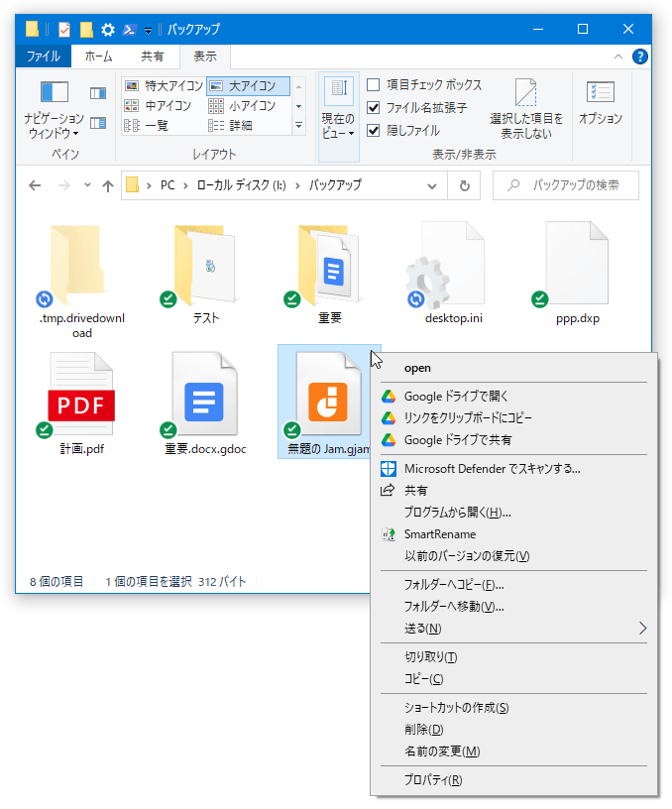Choose open from the context menu
Image resolution: width=672 pixels, height=809 pixels.
tap(513, 368)
